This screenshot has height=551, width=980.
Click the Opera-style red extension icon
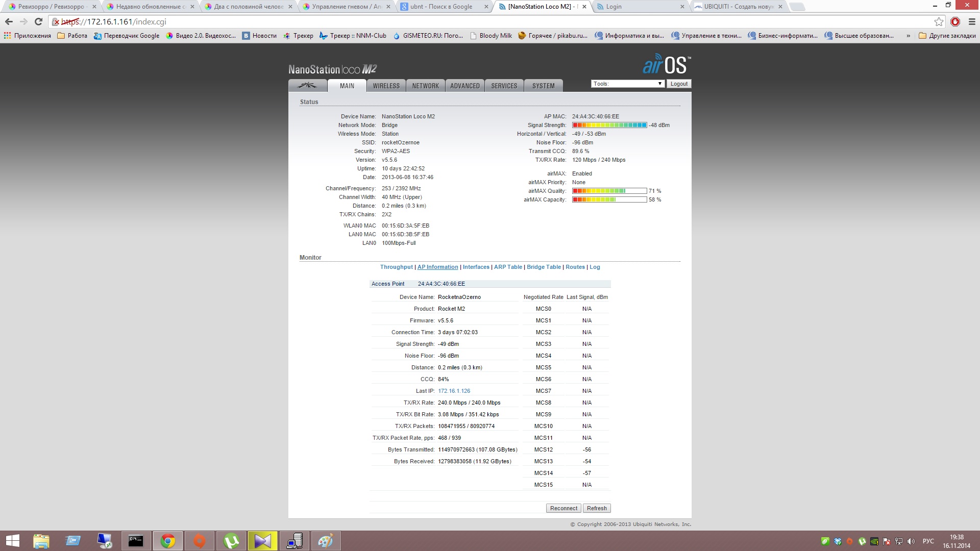point(955,21)
